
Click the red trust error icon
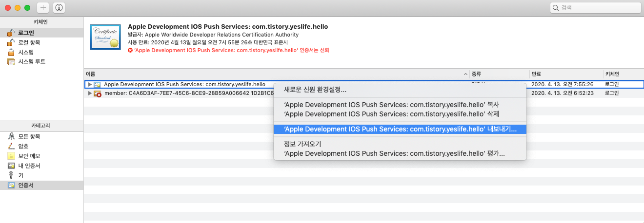tap(130, 50)
